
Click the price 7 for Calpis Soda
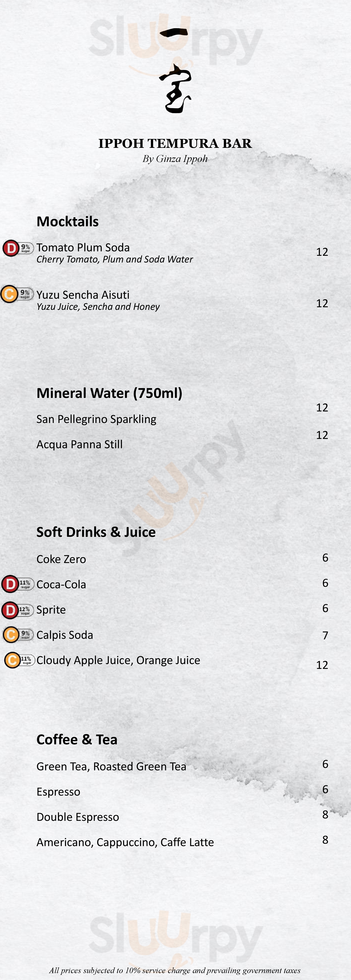[325, 635]
